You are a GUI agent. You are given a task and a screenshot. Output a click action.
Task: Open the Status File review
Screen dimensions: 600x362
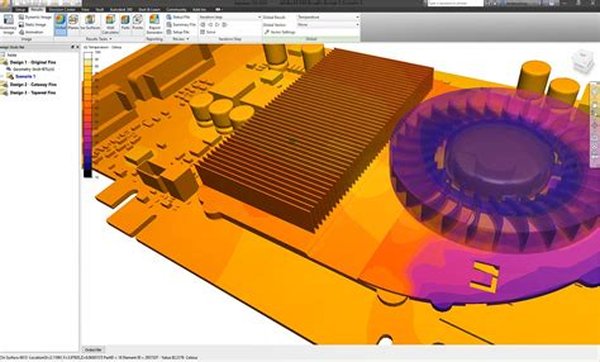click(178, 17)
